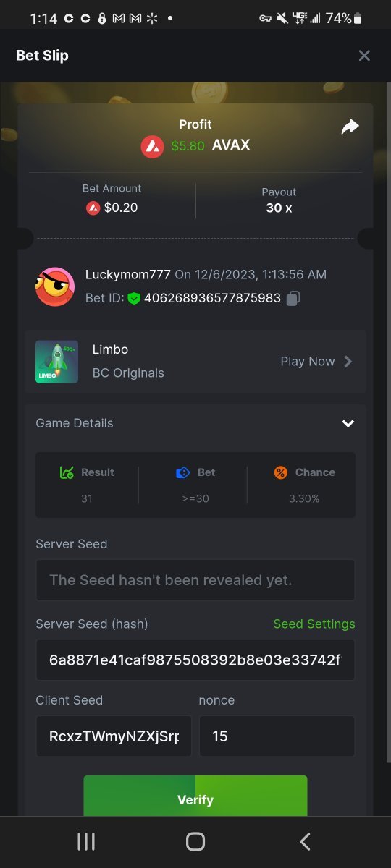
Task: Tap the green verified shield icon
Action: pyautogui.click(x=134, y=298)
